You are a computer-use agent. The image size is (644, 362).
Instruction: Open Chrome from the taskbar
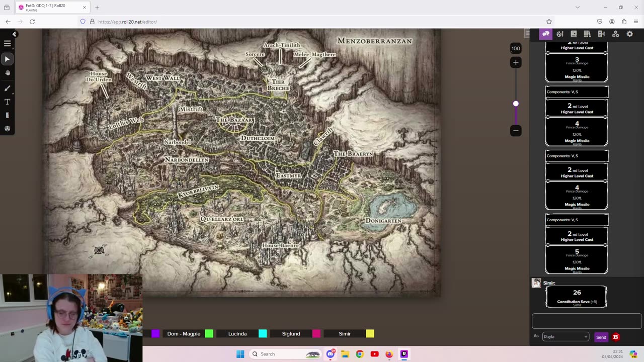[x=360, y=354]
